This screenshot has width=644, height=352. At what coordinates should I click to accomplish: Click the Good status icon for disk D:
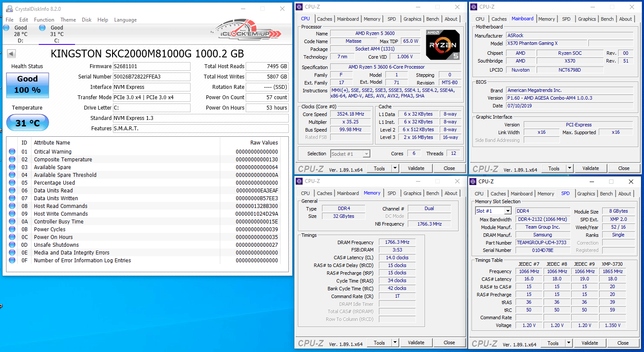[6, 28]
